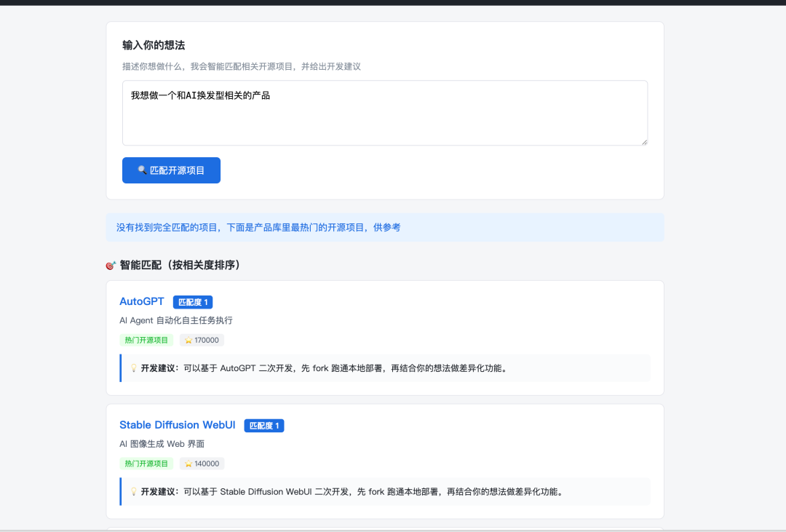786x532 pixels.
Task: Click the 匹配度 1 badge beside Stable Diffusion WebUI
Action: click(x=264, y=426)
